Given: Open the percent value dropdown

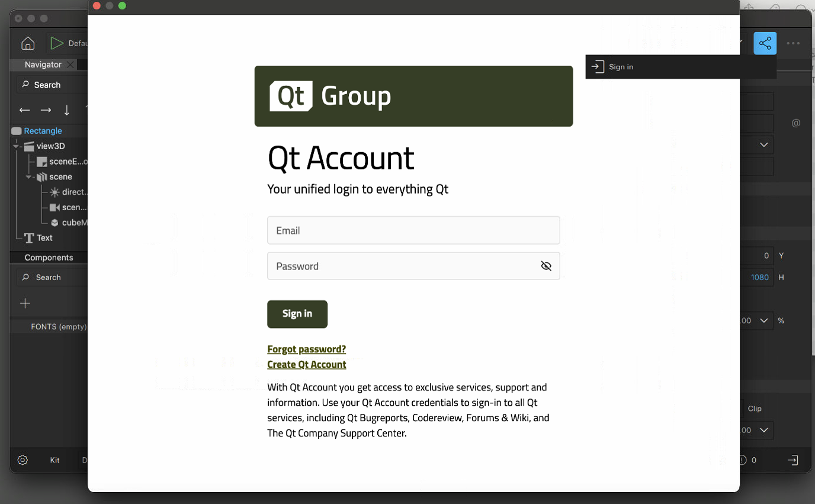Looking at the screenshot, I should tap(763, 320).
